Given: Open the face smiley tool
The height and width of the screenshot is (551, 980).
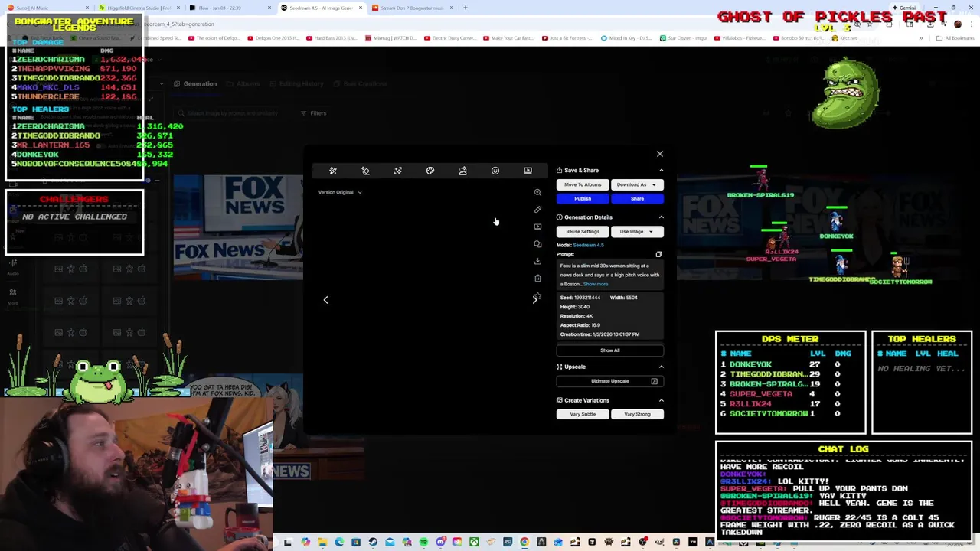Looking at the screenshot, I should tap(495, 171).
